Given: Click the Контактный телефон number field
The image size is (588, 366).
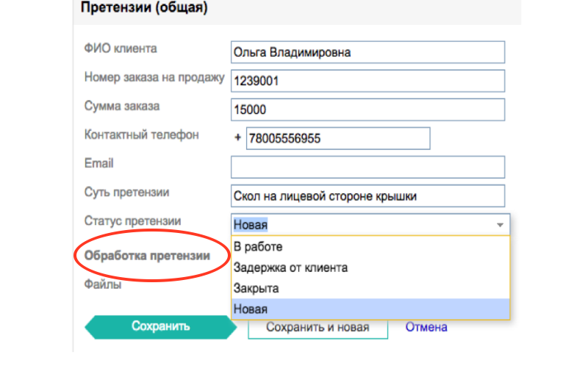Looking at the screenshot, I should click(338, 138).
